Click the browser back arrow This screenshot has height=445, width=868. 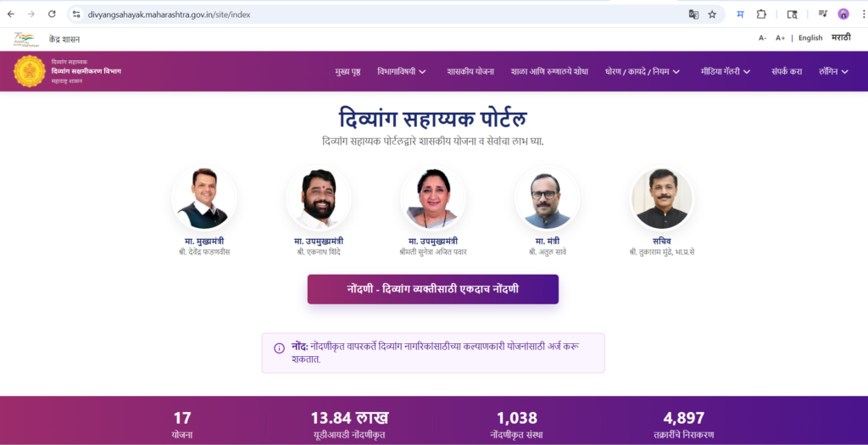[11, 14]
